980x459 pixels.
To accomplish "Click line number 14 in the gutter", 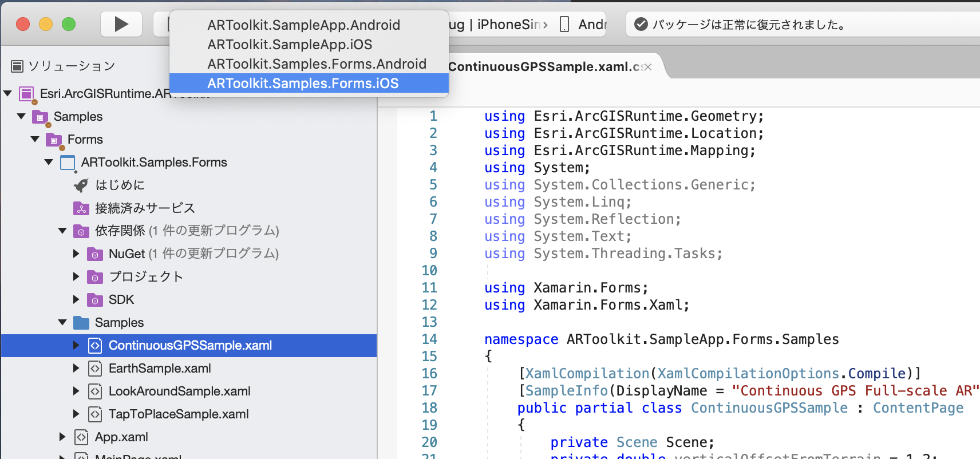I will click(x=429, y=339).
